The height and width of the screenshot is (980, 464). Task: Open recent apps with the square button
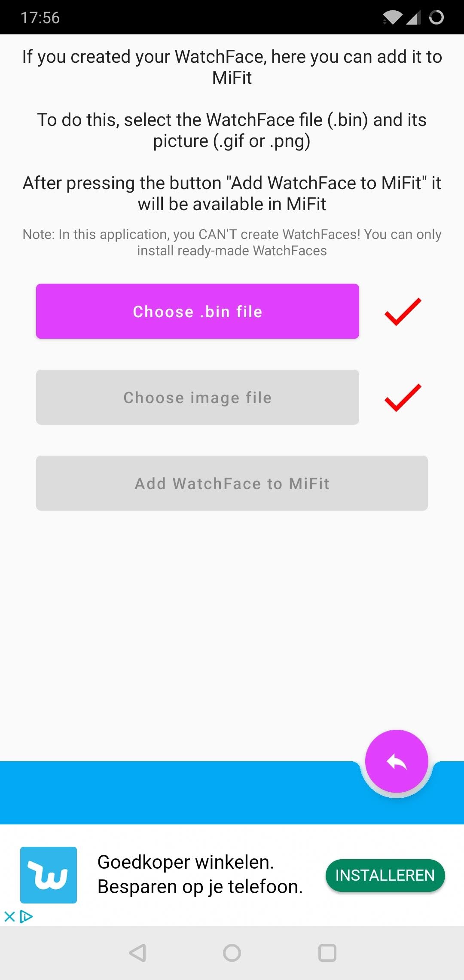tap(327, 953)
